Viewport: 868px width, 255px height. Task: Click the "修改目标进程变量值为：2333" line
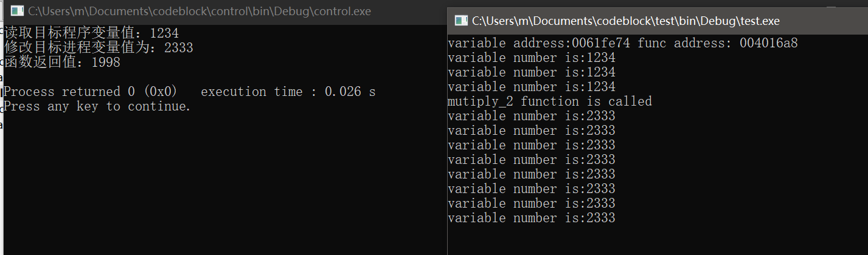[99, 48]
